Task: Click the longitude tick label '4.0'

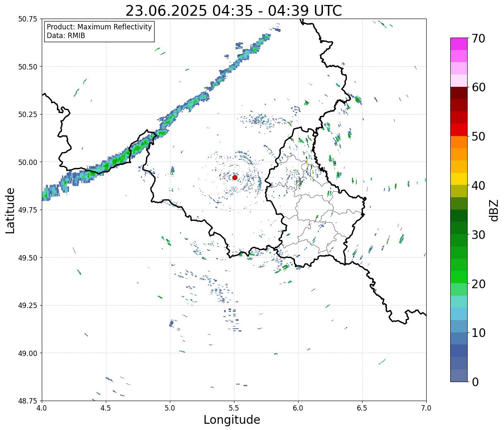Action: tap(42, 408)
